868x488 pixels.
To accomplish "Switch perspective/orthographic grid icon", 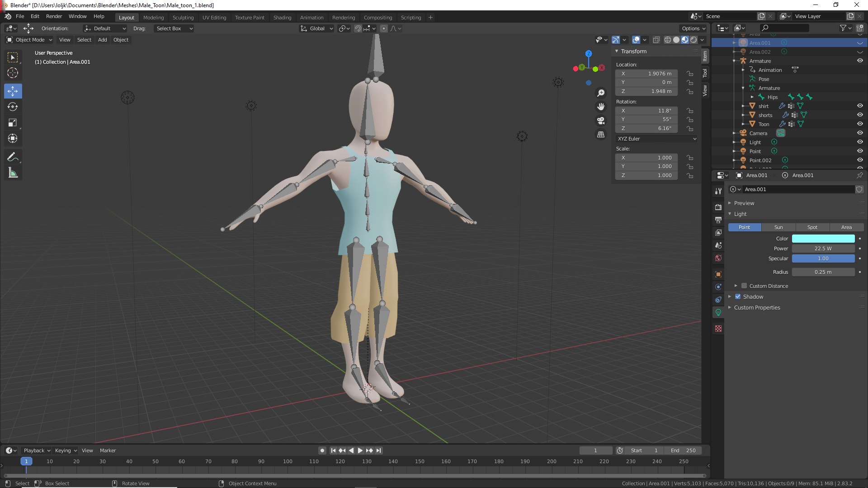I will click(x=601, y=134).
